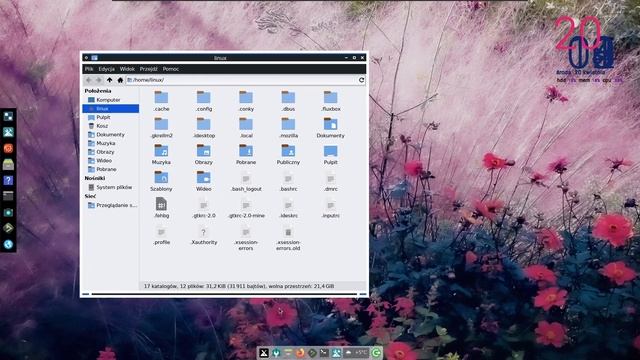
Task: Click the status bar free space text
Action: pyautogui.click(x=301, y=286)
